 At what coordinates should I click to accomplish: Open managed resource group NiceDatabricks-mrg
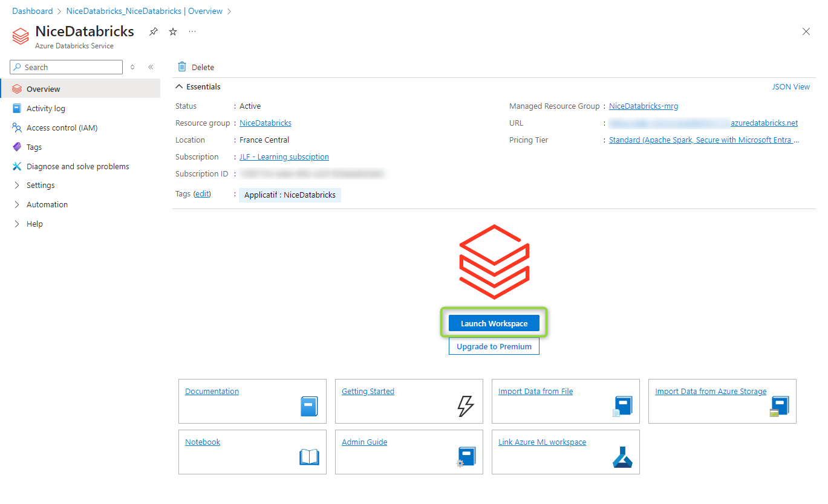[x=644, y=106]
